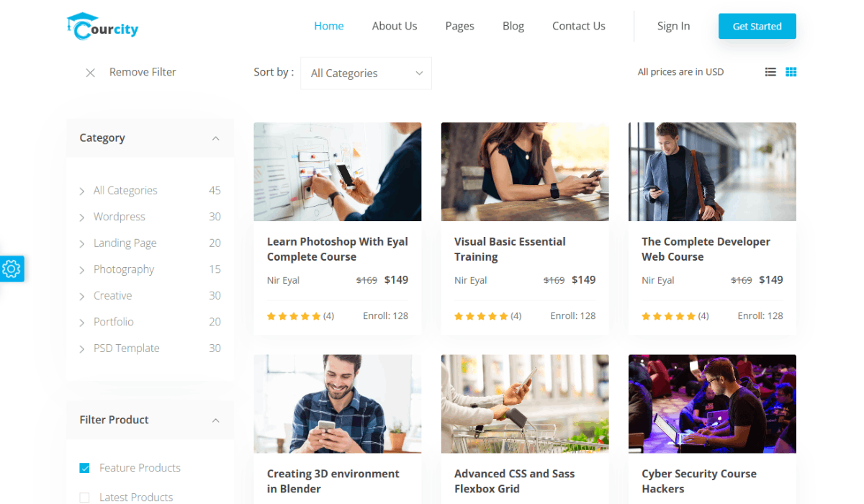
Task: Click the Sign In link
Action: pos(673,26)
